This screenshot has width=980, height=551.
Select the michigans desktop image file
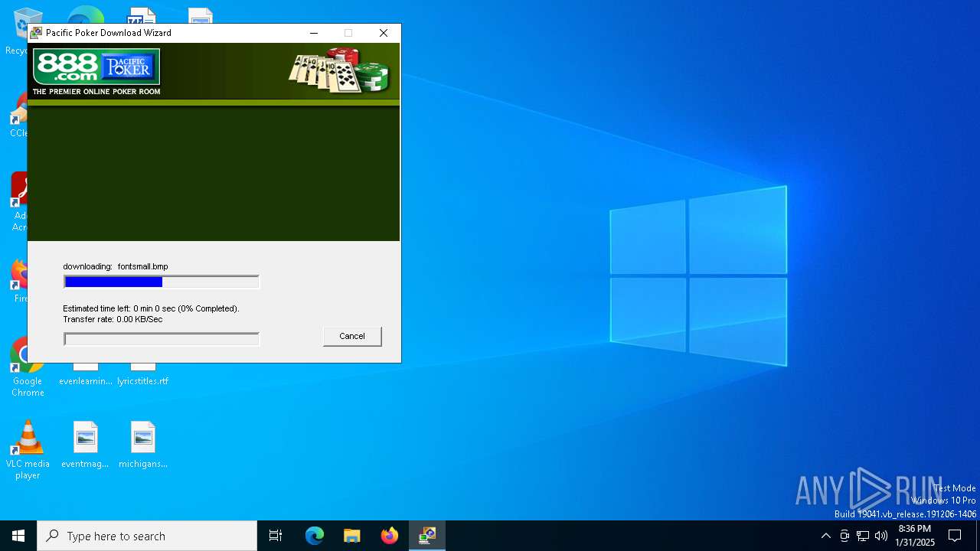pos(143,445)
